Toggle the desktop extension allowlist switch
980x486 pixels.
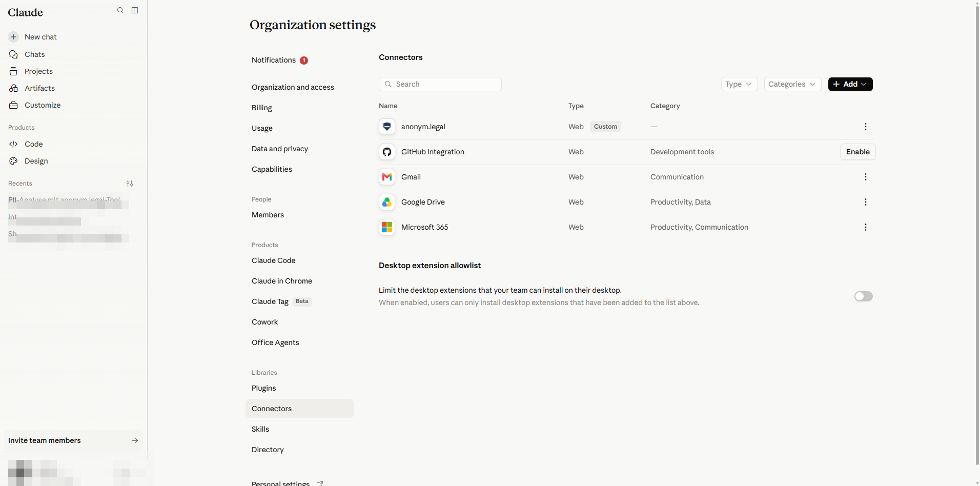point(863,296)
